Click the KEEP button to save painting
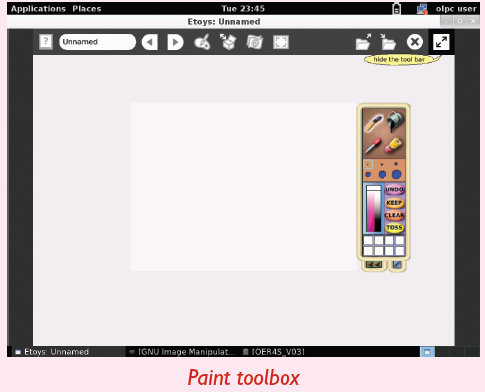Image resolution: width=485 pixels, height=392 pixels. pos(394,203)
